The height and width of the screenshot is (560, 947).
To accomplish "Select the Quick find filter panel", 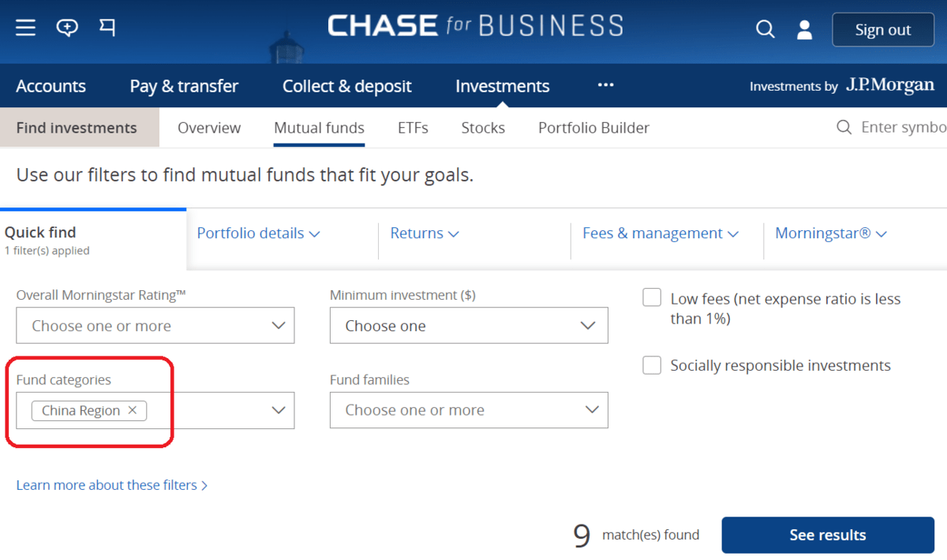I will (40, 232).
